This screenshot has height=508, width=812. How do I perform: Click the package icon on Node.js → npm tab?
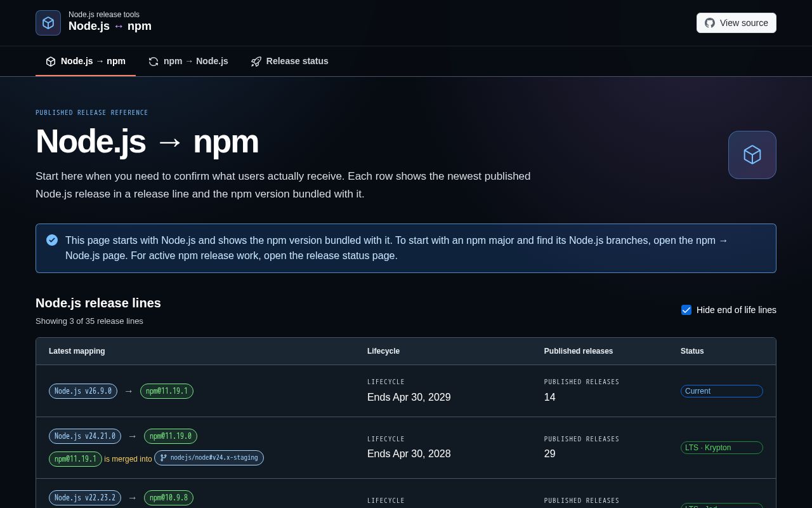tap(51, 62)
